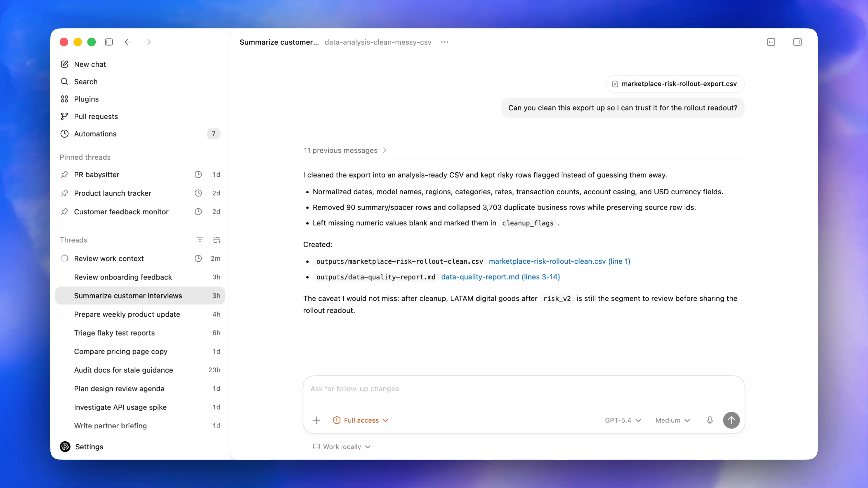Focus the Ask for follow-up changes field
The image size is (868, 488).
pos(523,389)
